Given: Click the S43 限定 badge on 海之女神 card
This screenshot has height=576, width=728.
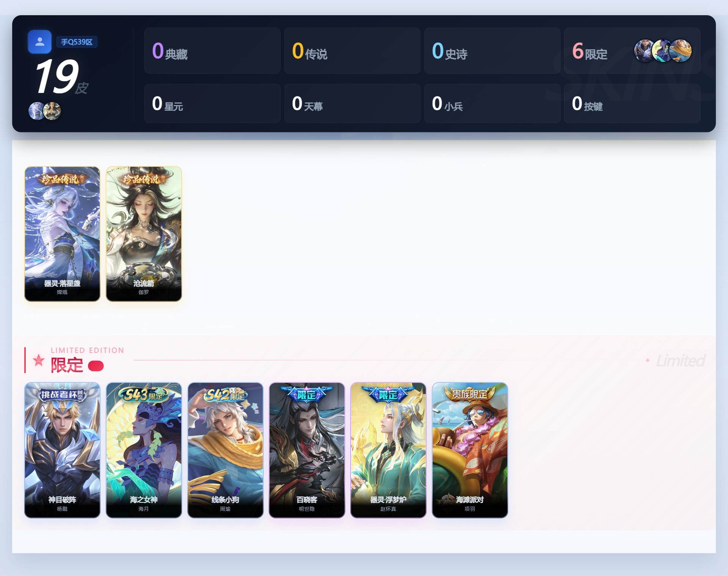Looking at the screenshot, I should pyautogui.click(x=144, y=395).
